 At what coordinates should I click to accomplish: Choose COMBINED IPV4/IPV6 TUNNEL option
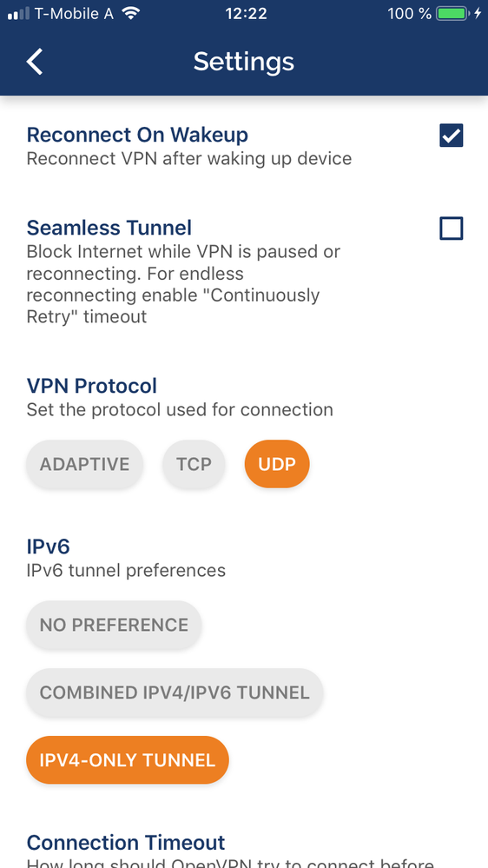tap(175, 692)
